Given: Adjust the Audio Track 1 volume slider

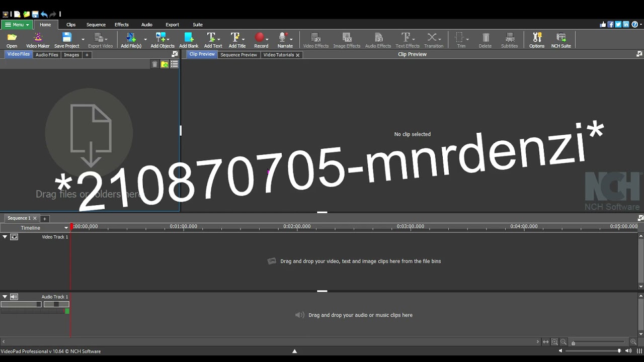Looking at the screenshot, I should pos(21,304).
